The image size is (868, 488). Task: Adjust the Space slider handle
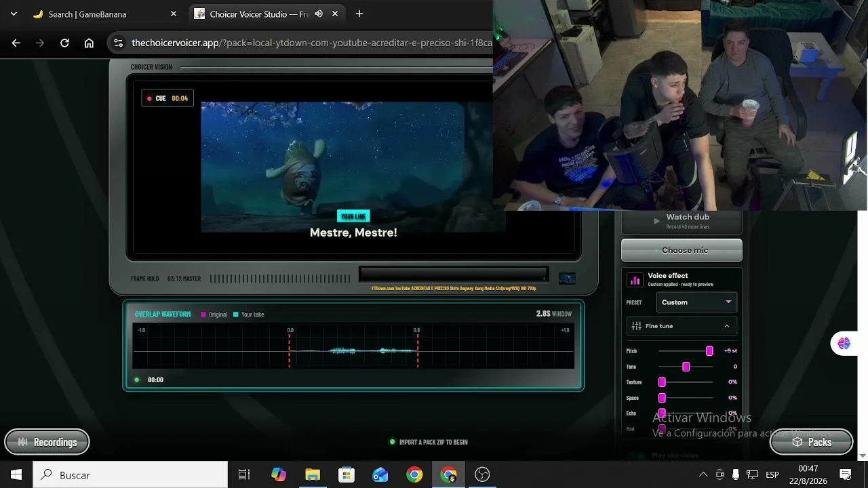(x=662, y=398)
